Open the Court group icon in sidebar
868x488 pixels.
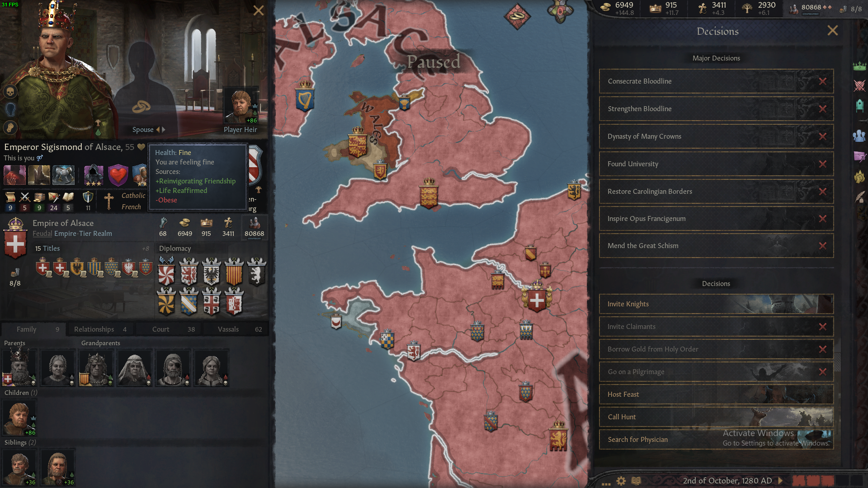click(x=859, y=135)
